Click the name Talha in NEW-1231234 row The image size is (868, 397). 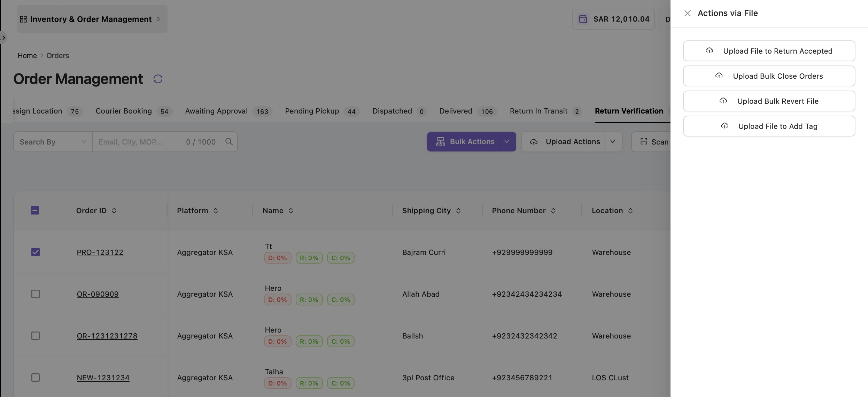point(274,372)
